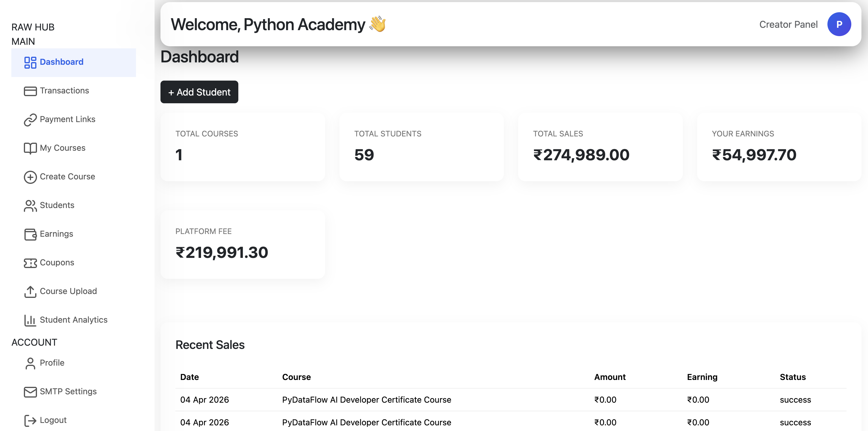Screen dimensions: 868x431
Task: Click the Logout exit icon
Action: [x=30, y=421]
